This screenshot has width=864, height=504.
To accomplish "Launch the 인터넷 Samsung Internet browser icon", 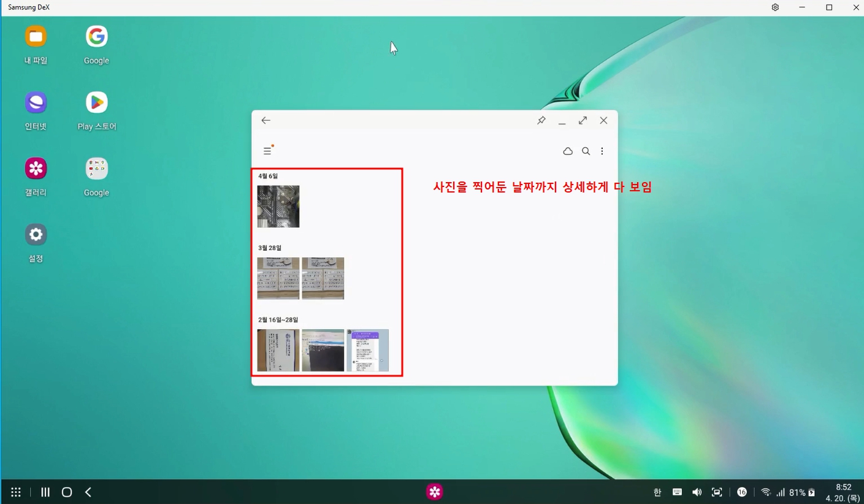I will (x=36, y=102).
